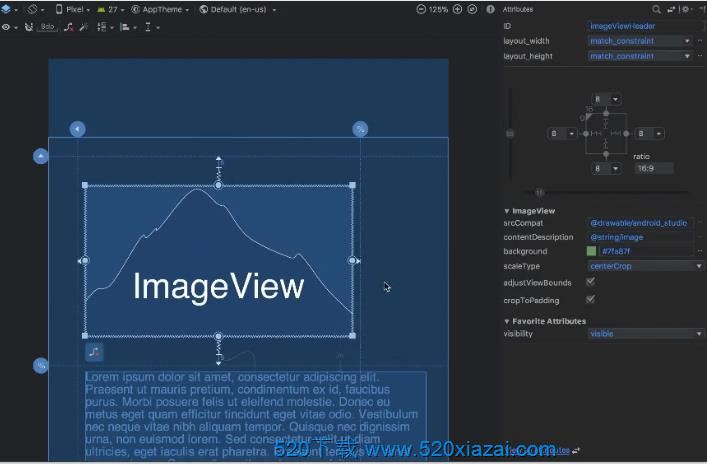Open the left margin 8 dropdown

(x=562, y=133)
